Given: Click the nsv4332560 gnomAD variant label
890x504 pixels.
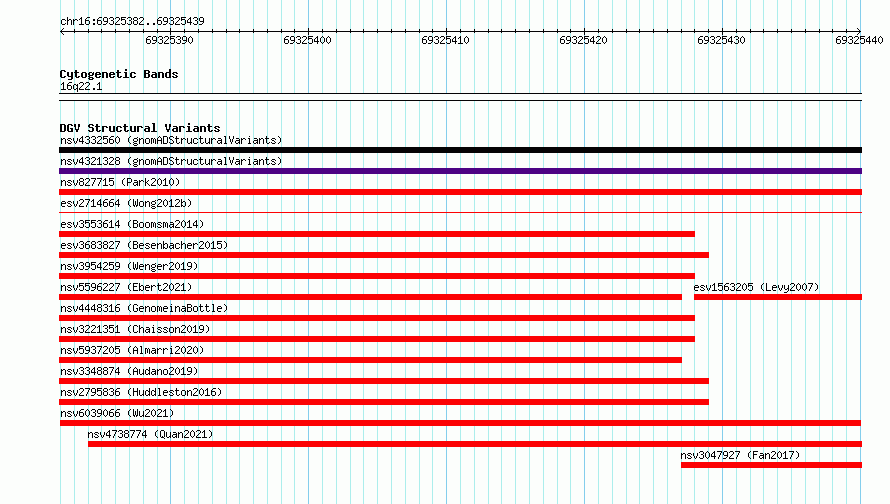Looking at the screenshot, I should 171,140.
